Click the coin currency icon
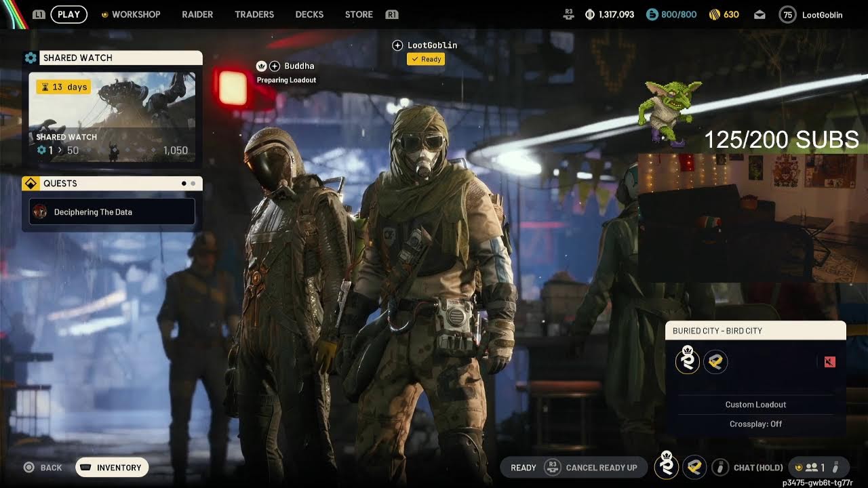868x488 pixels. click(x=589, y=14)
